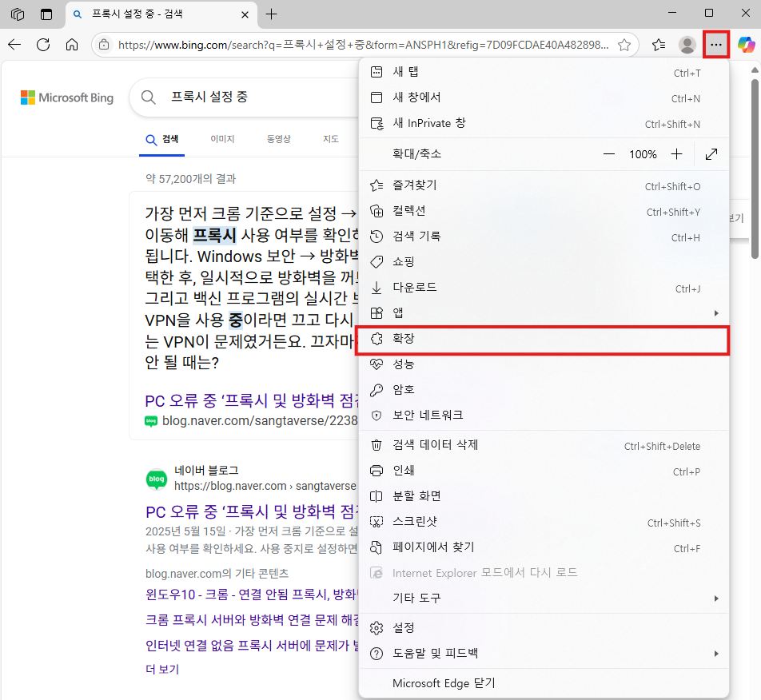Open '검색 기록' from the menu
This screenshot has width=761, height=700.
click(544, 237)
